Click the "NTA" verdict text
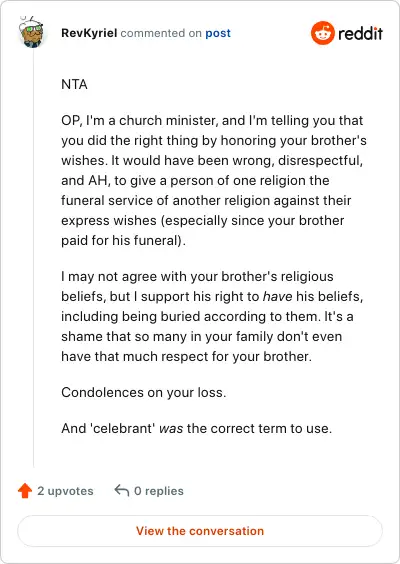 (74, 85)
